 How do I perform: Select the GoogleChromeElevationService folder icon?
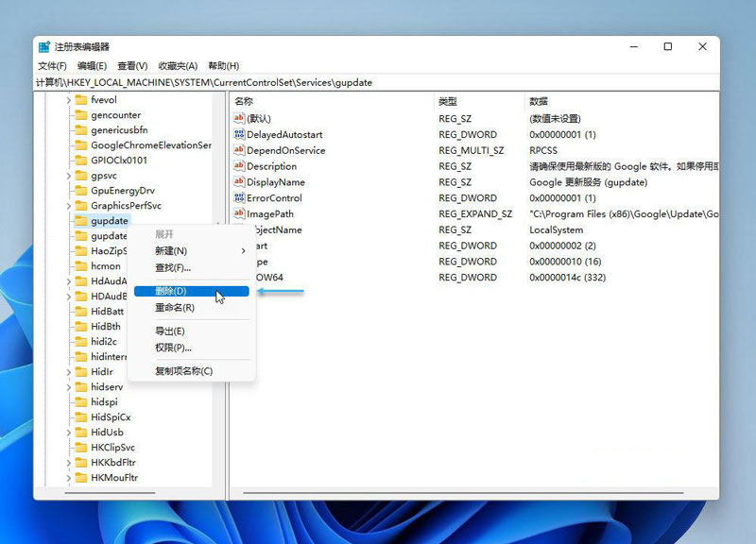[81, 145]
